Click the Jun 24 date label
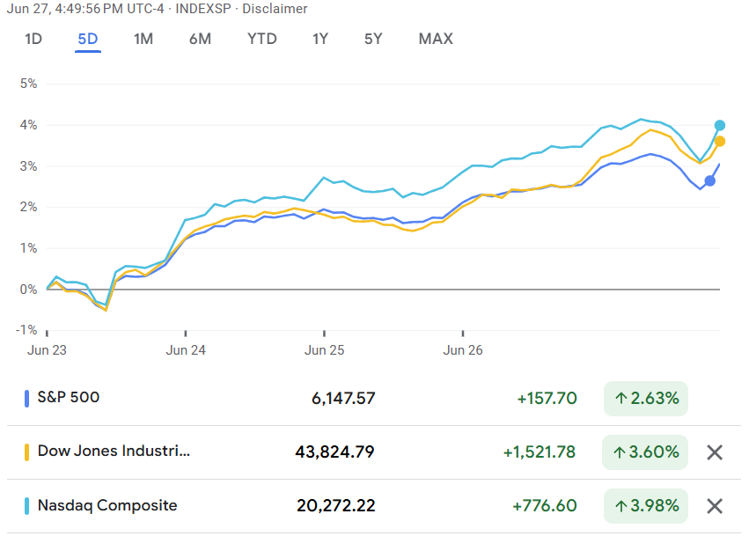 pyautogui.click(x=186, y=350)
